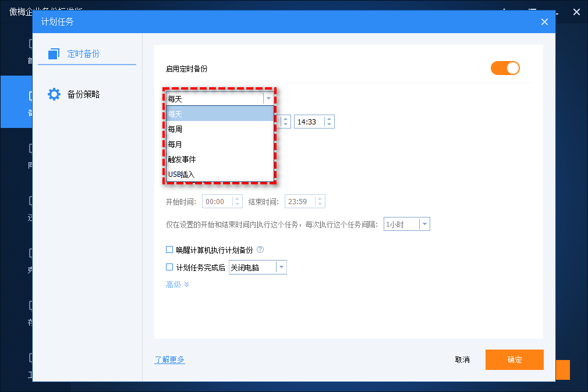Expand the 高级 advanced options
The height and width of the screenshot is (392, 588).
177,284
